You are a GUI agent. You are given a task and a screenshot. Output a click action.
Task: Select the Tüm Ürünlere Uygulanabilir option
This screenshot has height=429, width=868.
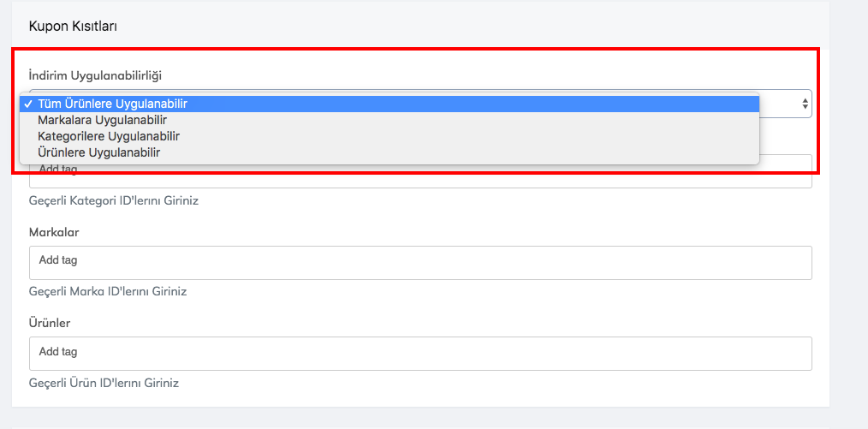pos(112,104)
